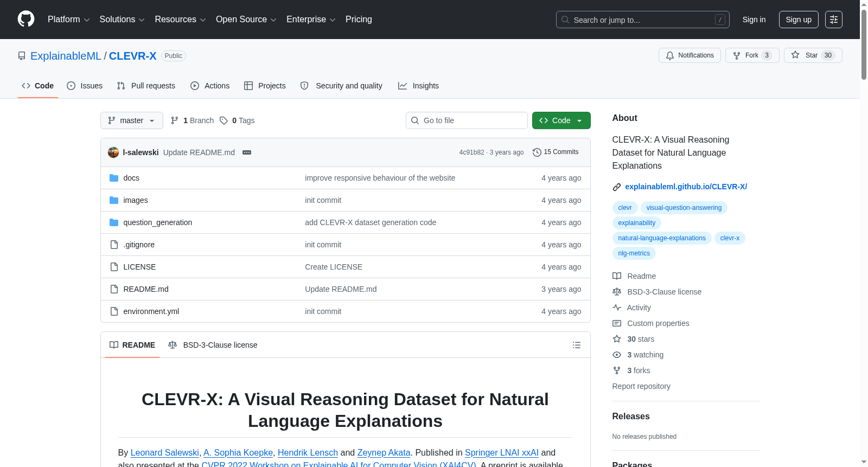Open the images folder
Screen dimensions: 868x467
tap(136, 200)
